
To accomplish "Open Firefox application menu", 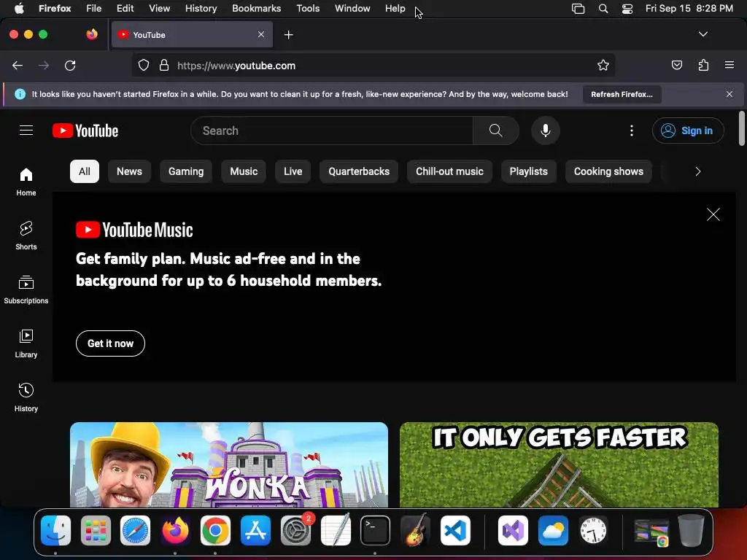I will point(729,65).
